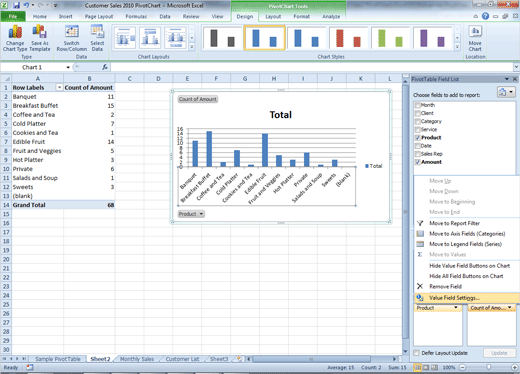Click the Move Chart icon
Image resolution: width=520 pixels, height=374 pixels.
475,32
